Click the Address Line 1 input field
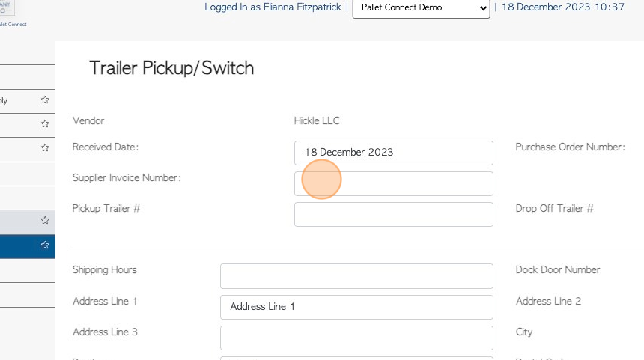Image resolution: width=644 pixels, height=360 pixels. (356, 307)
